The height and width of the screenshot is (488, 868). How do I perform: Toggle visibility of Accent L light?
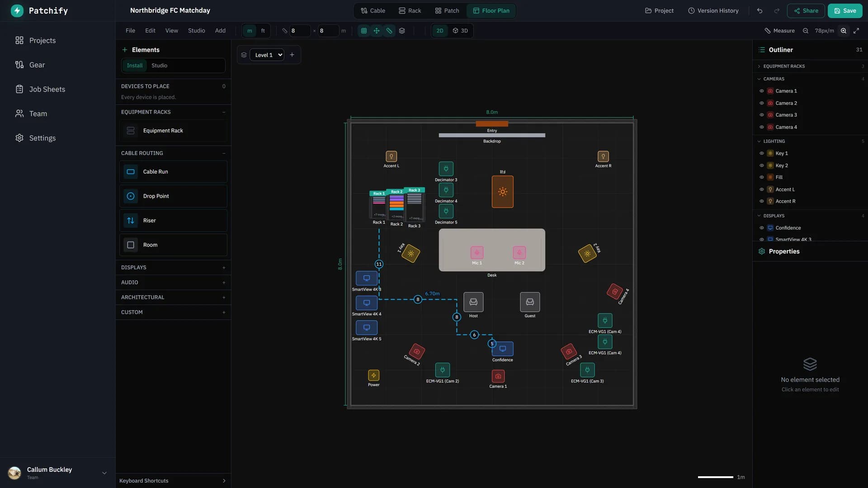[762, 190]
